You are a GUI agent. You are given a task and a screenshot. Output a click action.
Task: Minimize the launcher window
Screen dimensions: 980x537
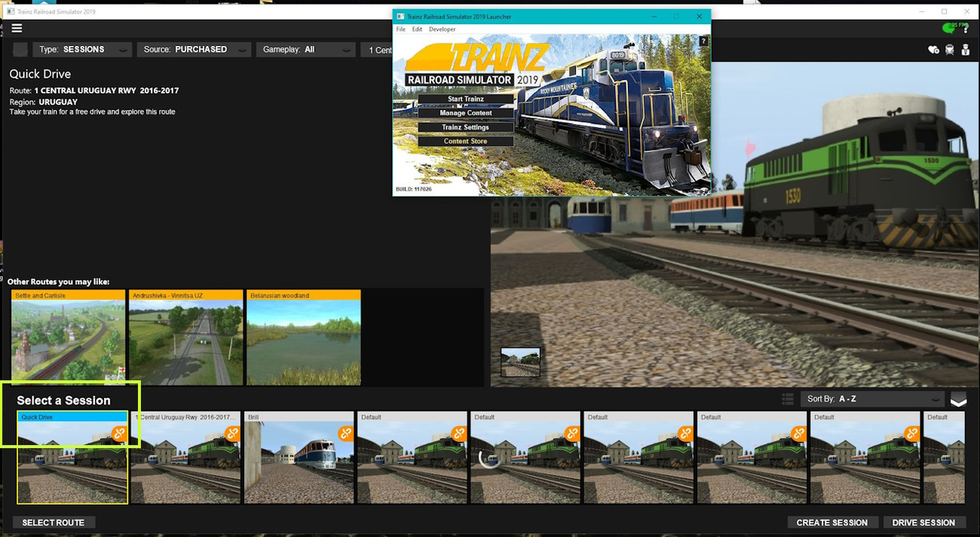click(653, 17)
